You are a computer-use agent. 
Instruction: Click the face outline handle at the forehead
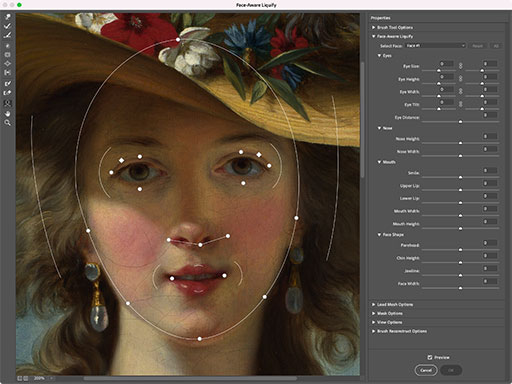coord(178,39)
